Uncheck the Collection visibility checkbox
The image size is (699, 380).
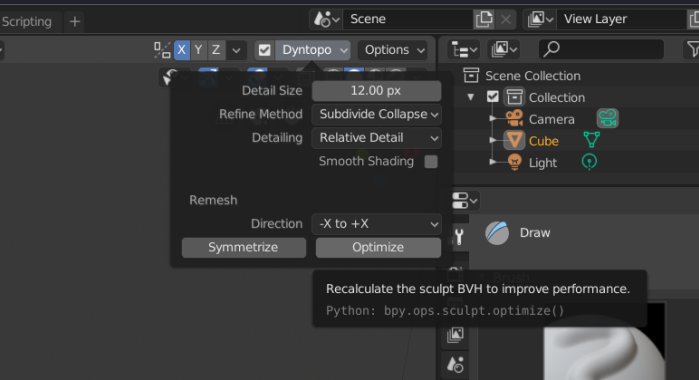pyautogui.click(x=493, y=97)
